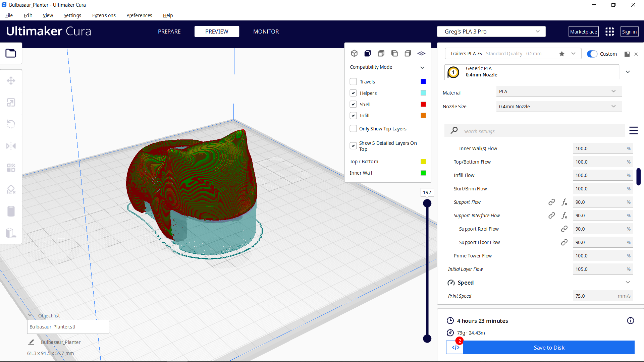The image size is (644, 362).
Task: Open the Compatibility Mode dropdown
Action: coord(422,67)
